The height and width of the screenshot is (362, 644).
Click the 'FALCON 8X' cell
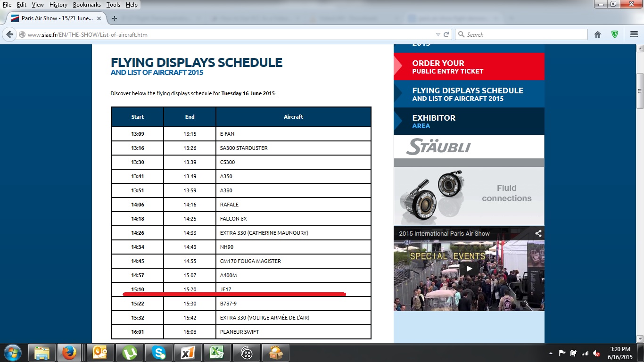point(293,219)
